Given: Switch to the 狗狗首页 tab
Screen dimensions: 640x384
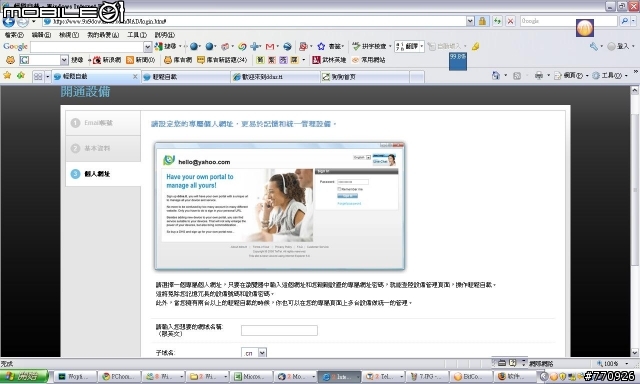Looking at the screenshot, I should (364, 77).
